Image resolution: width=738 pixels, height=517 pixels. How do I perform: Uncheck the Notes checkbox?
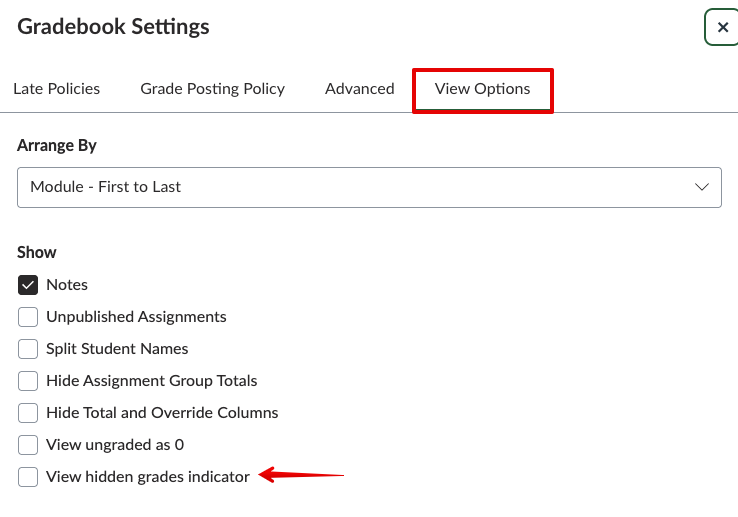tap(28, 285)
